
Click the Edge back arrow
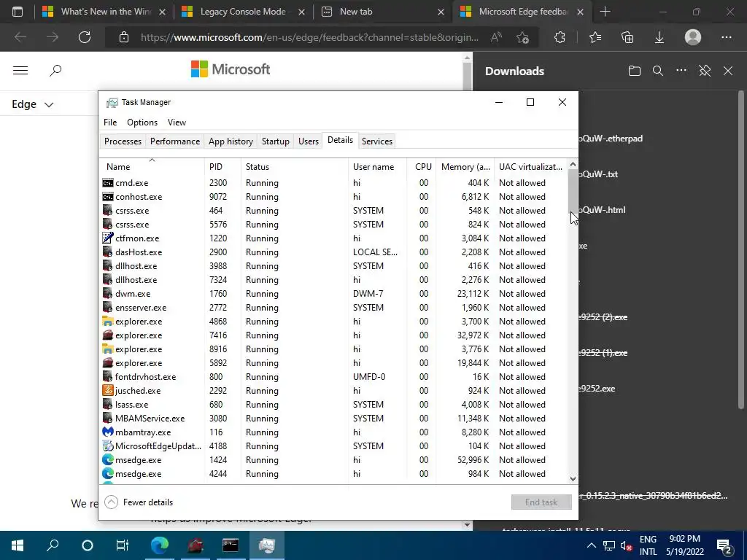point(20,37)
